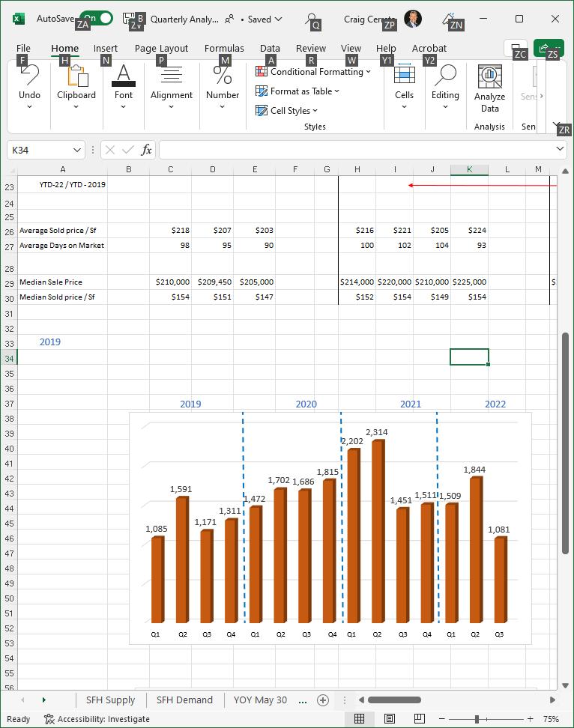Click next sheet navigation arrow

44,700
